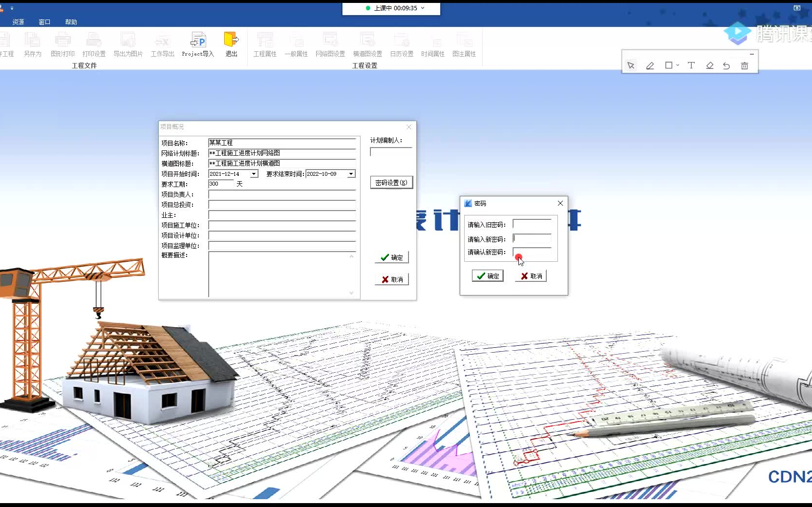Click the 请确认新密码 field
This screenshot has width=812, height=507.
532,252
